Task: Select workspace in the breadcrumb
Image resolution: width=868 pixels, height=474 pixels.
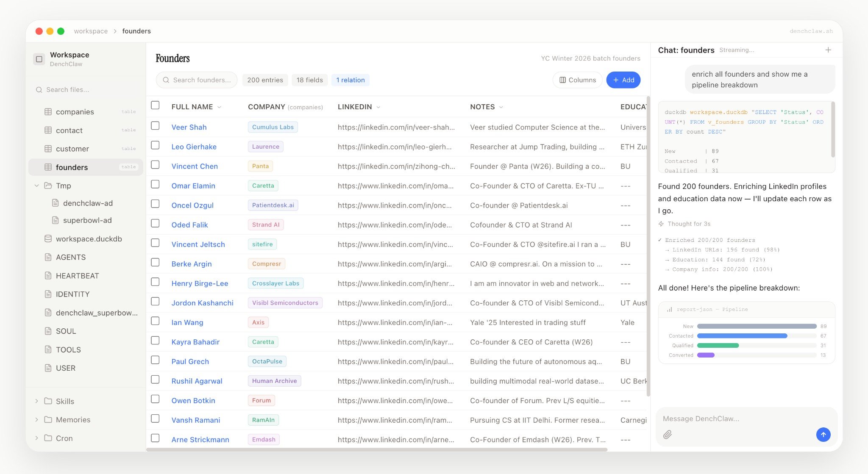Action: point(90,31)
